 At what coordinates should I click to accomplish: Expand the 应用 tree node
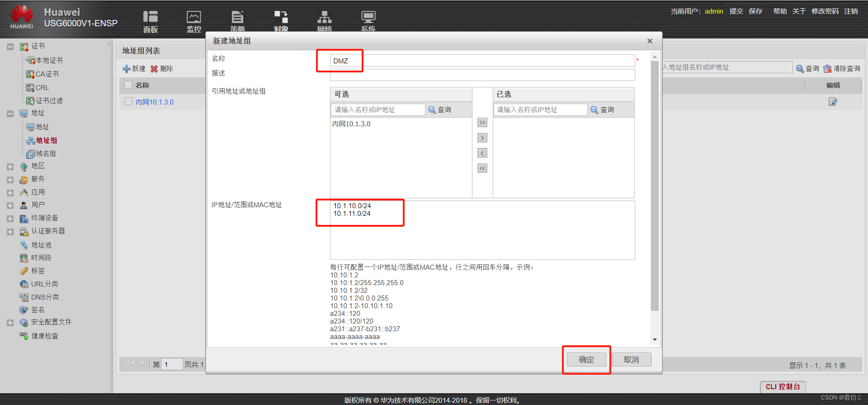click(10, 193)
